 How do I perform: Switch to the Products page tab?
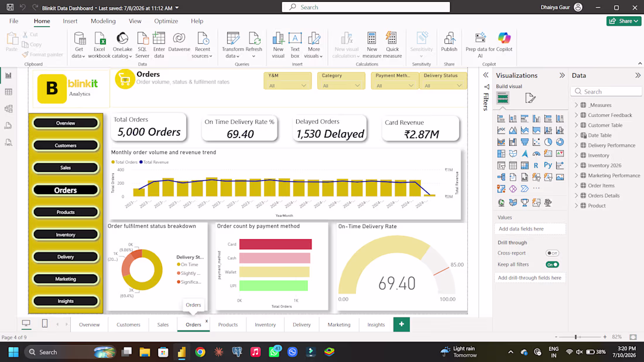tap(228, 325)
